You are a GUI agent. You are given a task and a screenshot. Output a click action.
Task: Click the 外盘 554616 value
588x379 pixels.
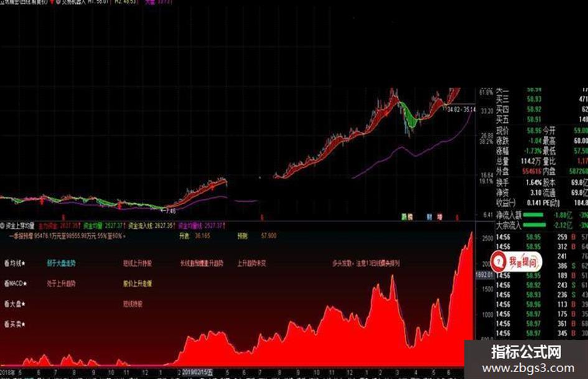(532, 171)
